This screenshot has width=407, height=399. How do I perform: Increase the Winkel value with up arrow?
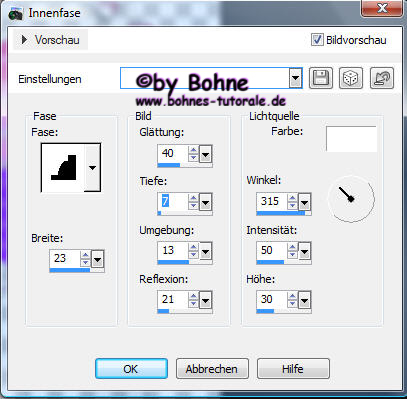coord(292,197)
